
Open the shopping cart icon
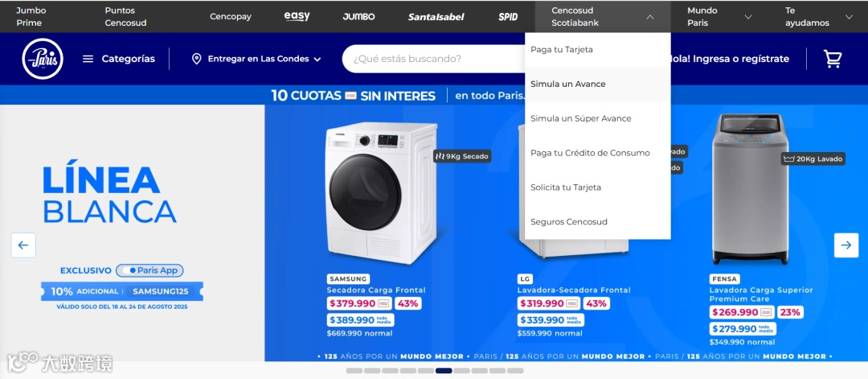pos(833,59)
